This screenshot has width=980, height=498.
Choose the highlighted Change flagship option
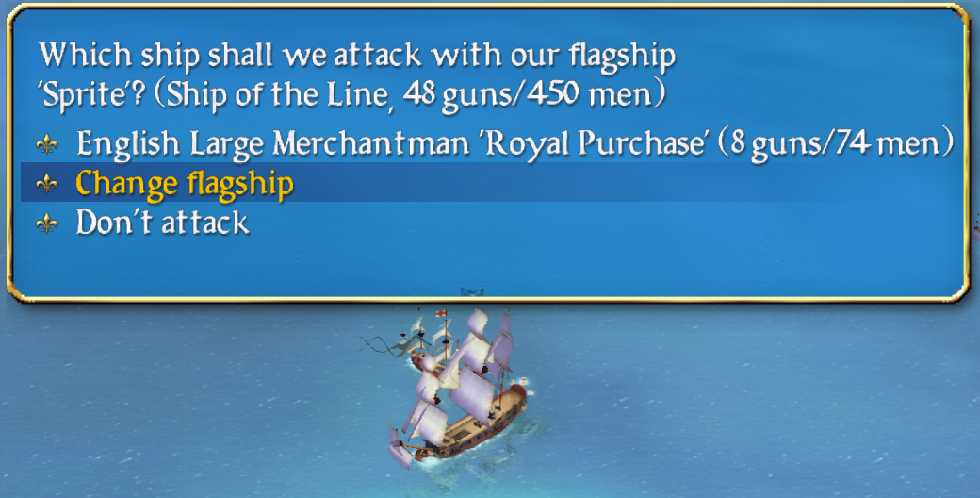point(185,184)
